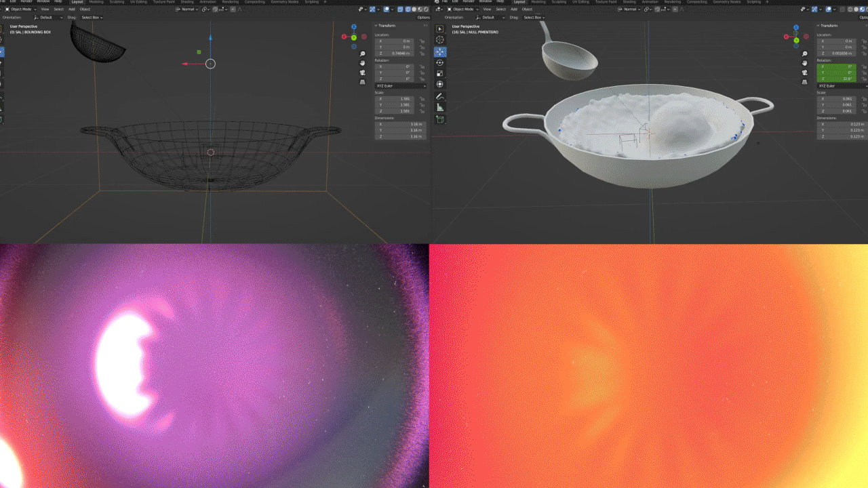Switch to Sculpting workspace tab in left window
Screen dimensions: 868x488
(x=117, y=2)
